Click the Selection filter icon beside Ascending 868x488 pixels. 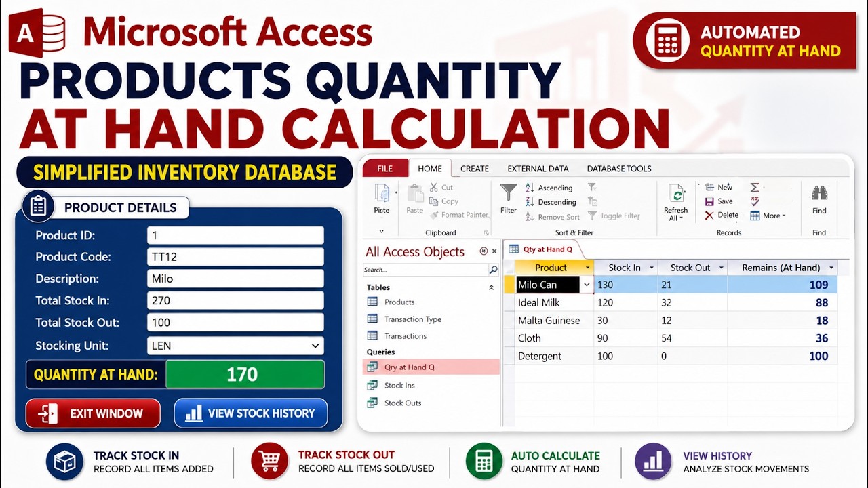pos(593,188)
